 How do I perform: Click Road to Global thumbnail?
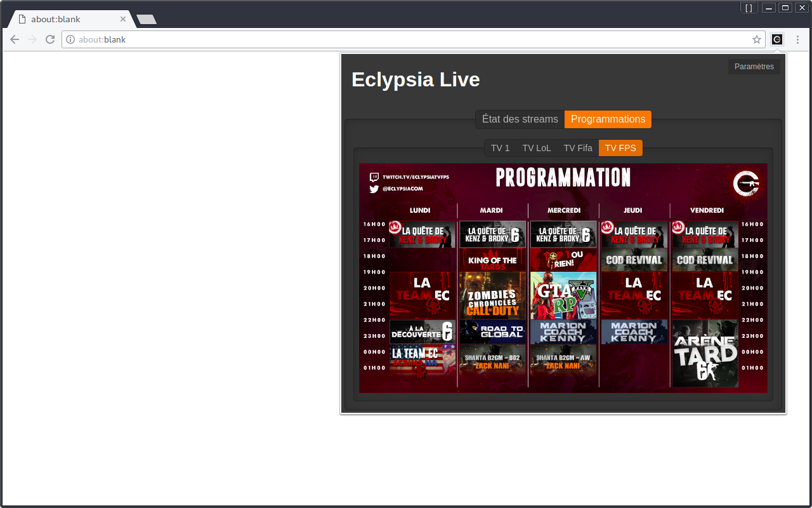(x=492, y=332)
